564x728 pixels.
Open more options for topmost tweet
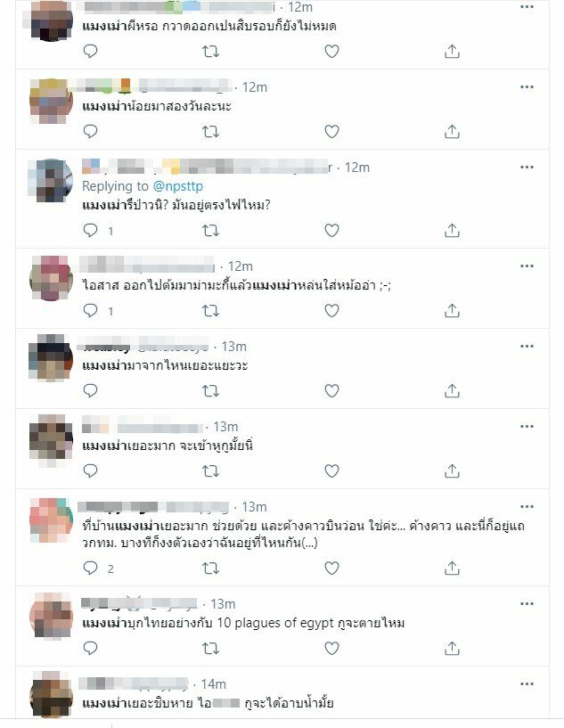(527, 6)
